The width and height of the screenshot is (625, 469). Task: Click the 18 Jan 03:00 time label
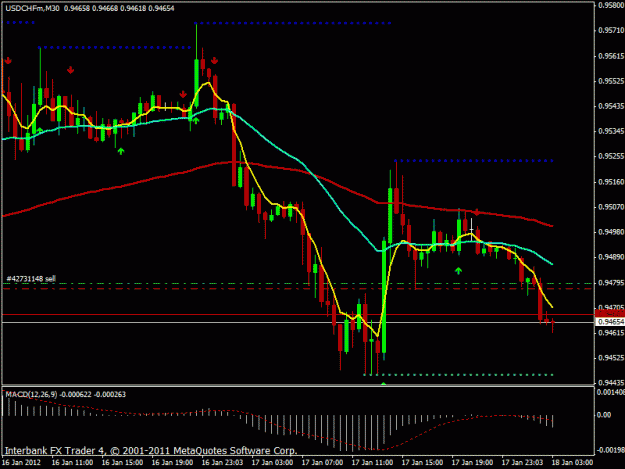[572, 463]
